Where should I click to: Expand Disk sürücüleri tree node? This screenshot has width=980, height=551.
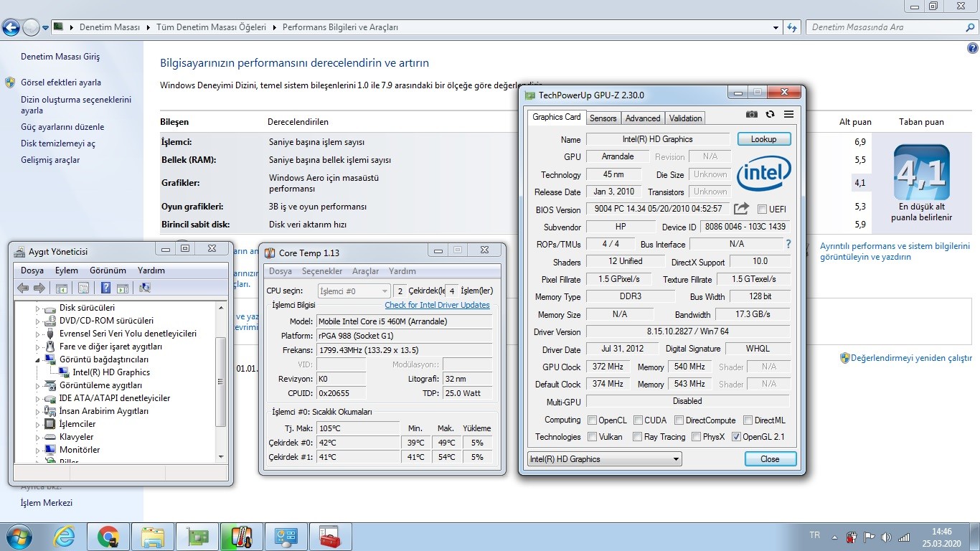tap(38, 308)
